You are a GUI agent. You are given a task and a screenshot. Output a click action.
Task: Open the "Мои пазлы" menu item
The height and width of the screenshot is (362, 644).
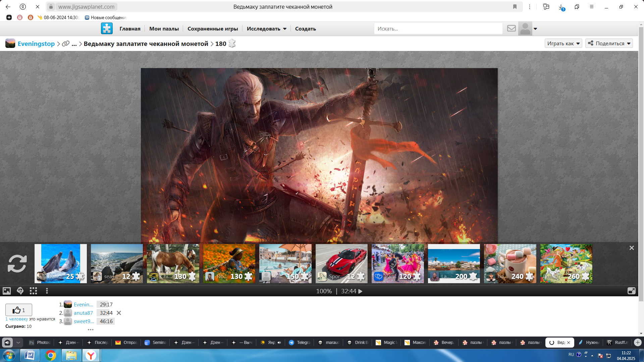[x=164, y=29]
